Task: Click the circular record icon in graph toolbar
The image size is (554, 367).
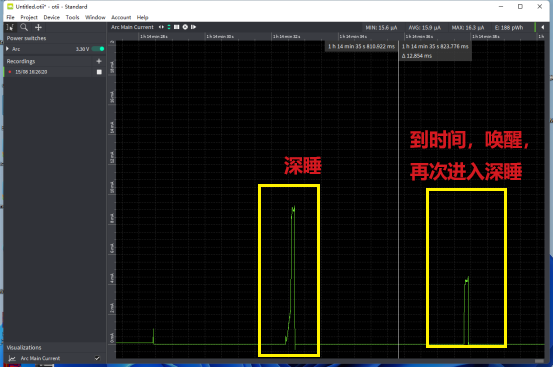Action: [x=185, y=27]
